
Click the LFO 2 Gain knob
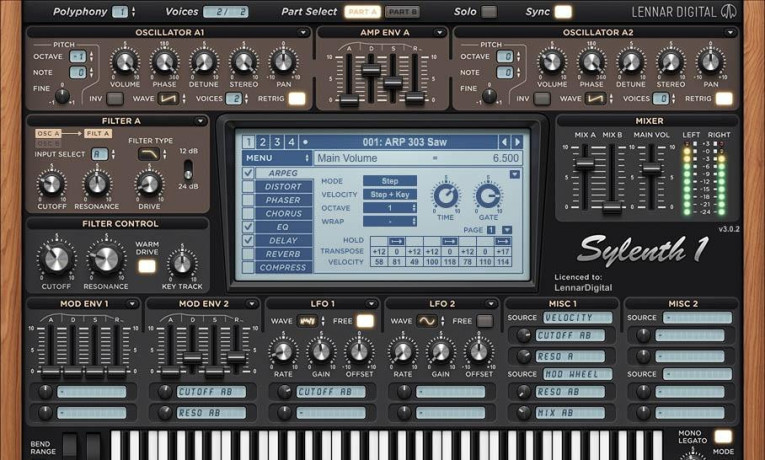tap(441, 352)
